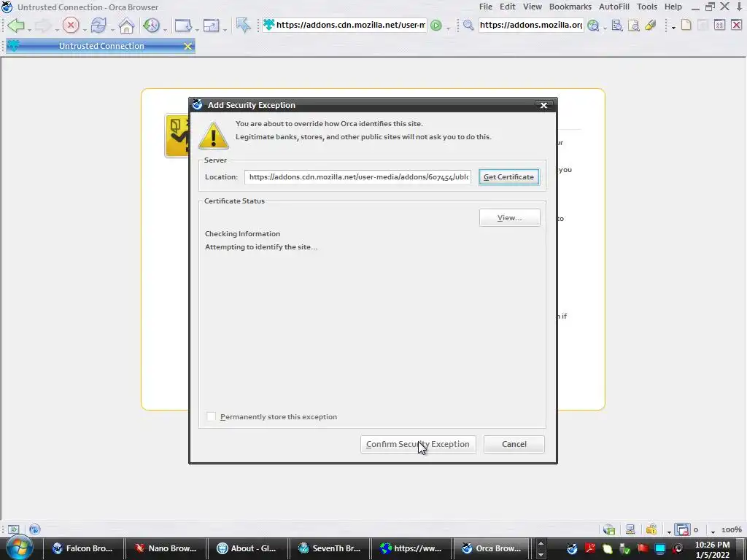Click the new window toolbar icon
The height and width of the screenshot is (560, 747).
tap(182, 26)
